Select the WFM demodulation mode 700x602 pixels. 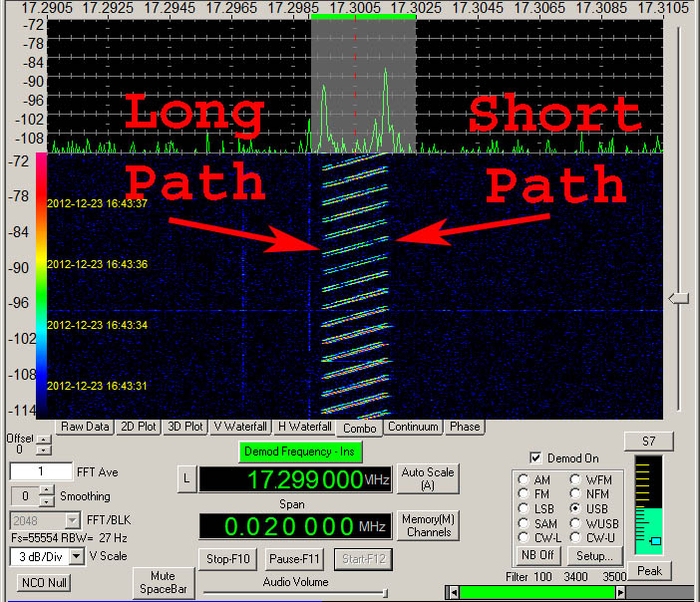pyautogui.click(x=575, y=479)
